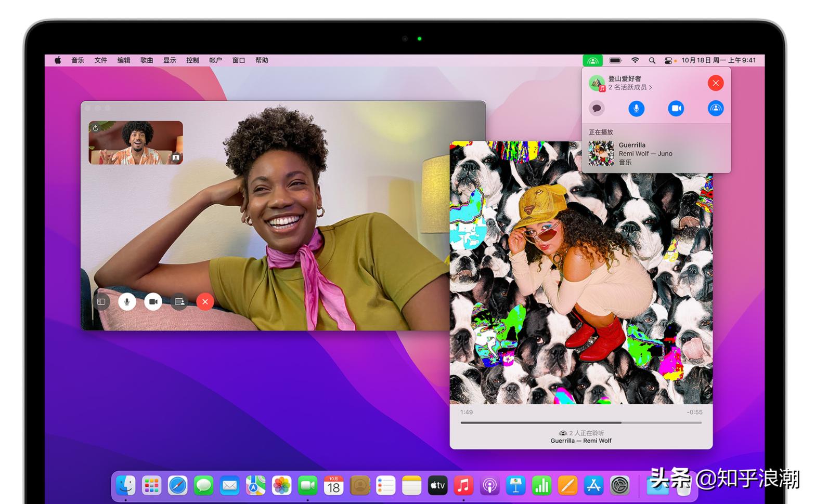Image resolution: width=815 pixels, height=504 pixels.
Task: Switch camera view in the self-preview thumbnail
Action: pyautogui.click(x=97, y=128)
